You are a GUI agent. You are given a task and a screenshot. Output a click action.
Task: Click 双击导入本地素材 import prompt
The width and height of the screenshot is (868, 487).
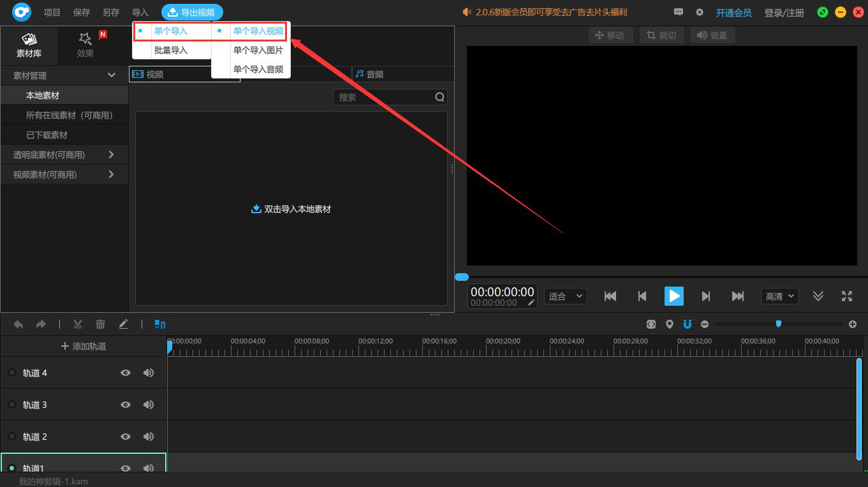tap(291, 209)
